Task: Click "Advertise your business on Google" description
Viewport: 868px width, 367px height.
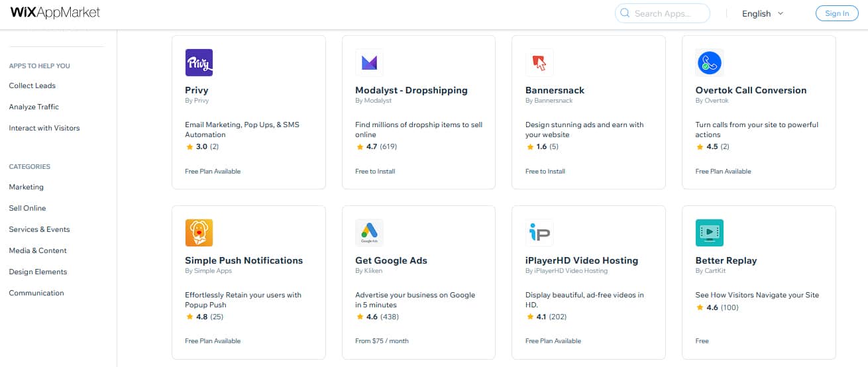Action: pos(415,300)
